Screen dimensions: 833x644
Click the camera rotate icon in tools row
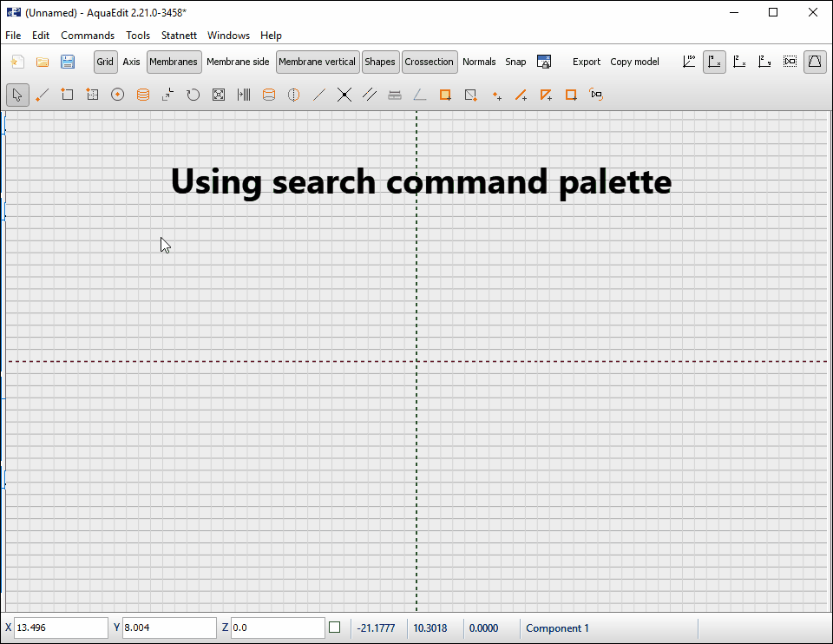[x=596, y=95]
